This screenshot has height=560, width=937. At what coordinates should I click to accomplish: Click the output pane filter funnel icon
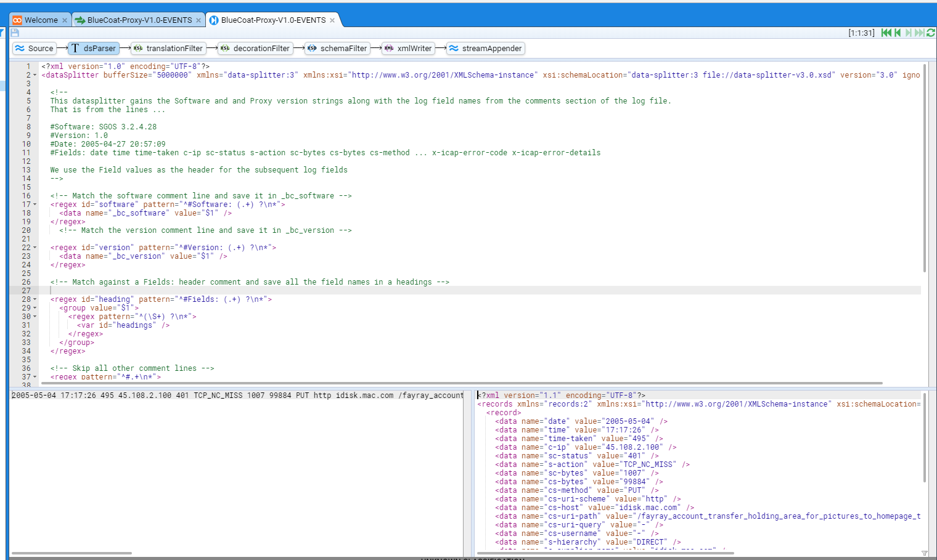point(924,553)
